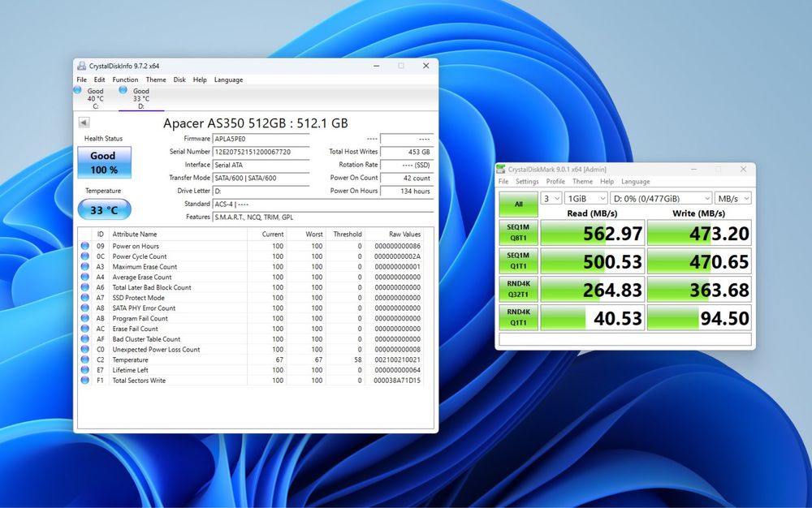Start the RND4K Q1T1 test
812x508 pixels.
518,317
